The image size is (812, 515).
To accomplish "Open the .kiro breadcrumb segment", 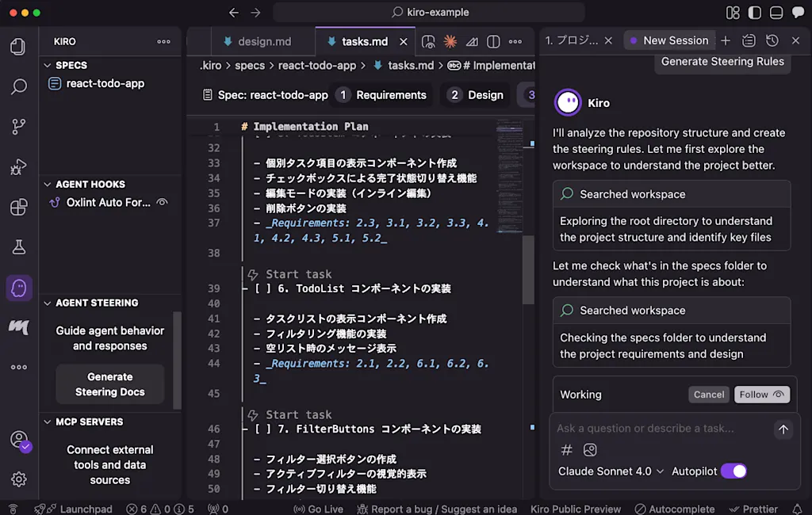I will [x=210, y=65].
